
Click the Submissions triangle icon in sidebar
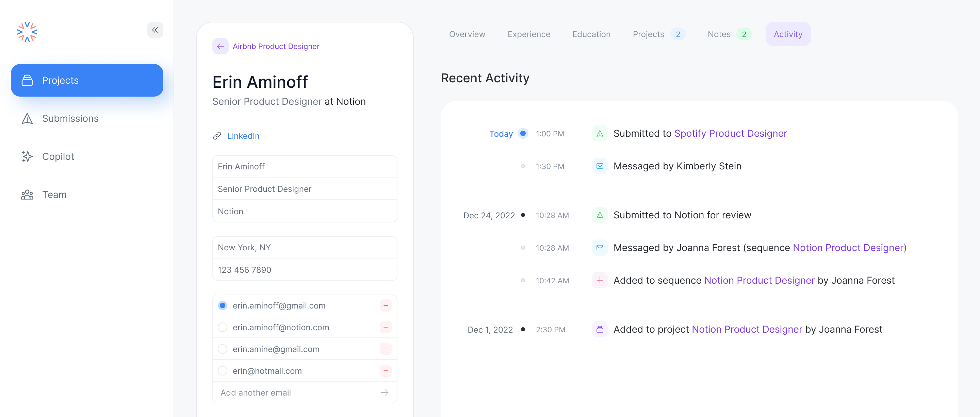pos(27,119)
